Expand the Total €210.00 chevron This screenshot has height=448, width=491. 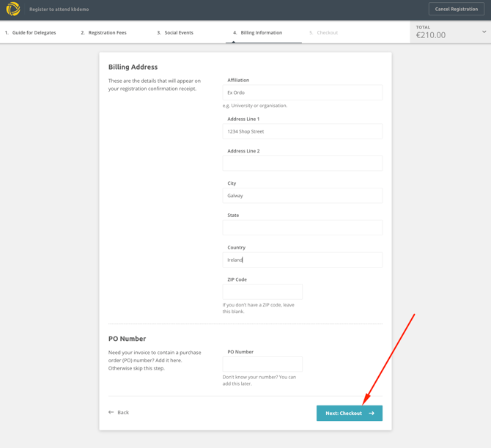[484, 32]
